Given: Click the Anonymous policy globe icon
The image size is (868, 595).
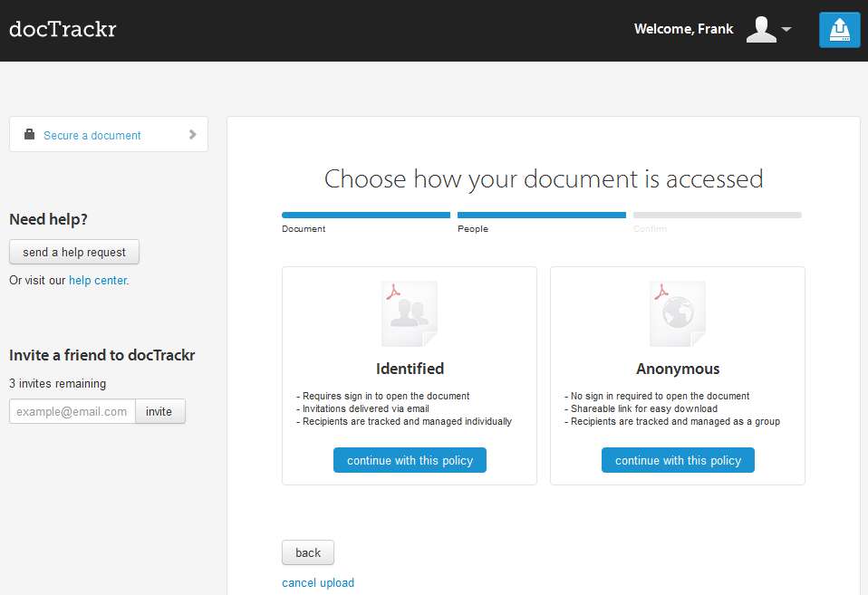Looking at the screenshot, I should pyautogui.click(x=678, y=313).
